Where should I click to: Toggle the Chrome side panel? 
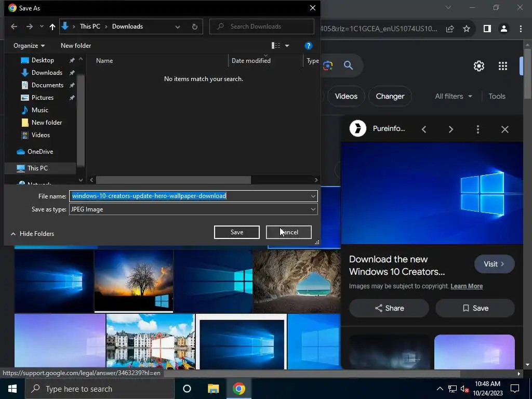[x=487, y=29]
